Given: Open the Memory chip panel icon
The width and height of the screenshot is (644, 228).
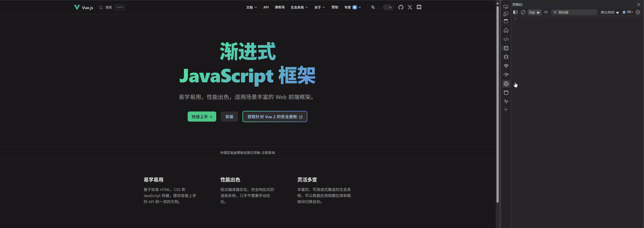Looking at the screenshot, I should pyautogui.click(x=506, y=84).
